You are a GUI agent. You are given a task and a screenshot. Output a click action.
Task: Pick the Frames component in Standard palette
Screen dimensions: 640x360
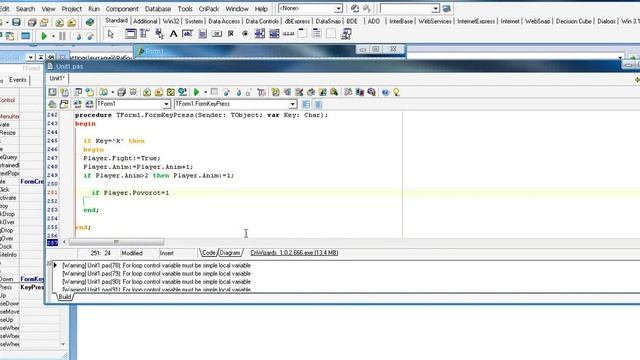pyautogui.click(x=131, y=34)
